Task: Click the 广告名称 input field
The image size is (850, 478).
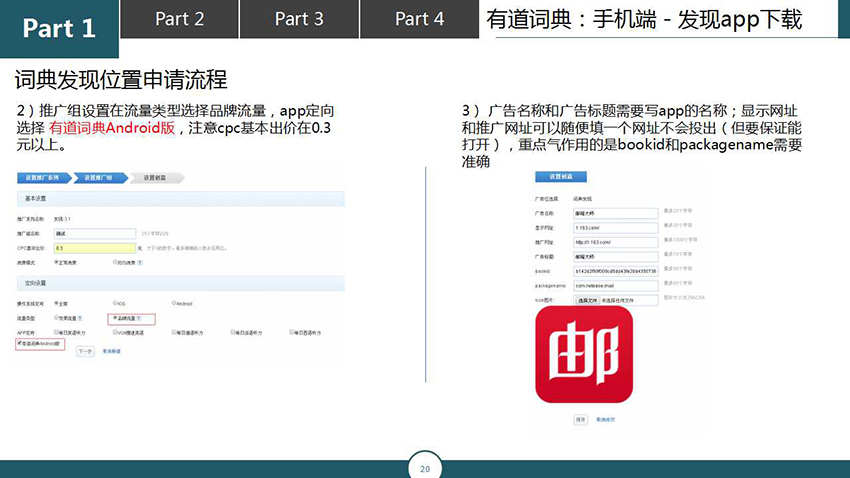Action: click(616, 213)
